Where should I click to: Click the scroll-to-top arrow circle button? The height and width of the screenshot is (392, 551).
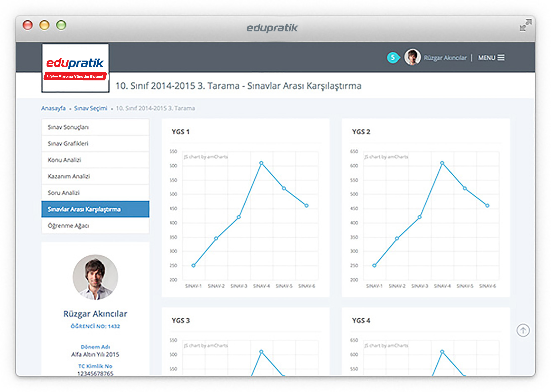click(523, 330)
